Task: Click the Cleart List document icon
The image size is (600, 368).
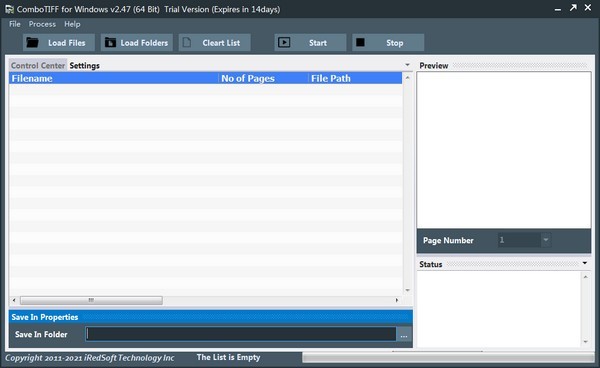Action: 187,42
